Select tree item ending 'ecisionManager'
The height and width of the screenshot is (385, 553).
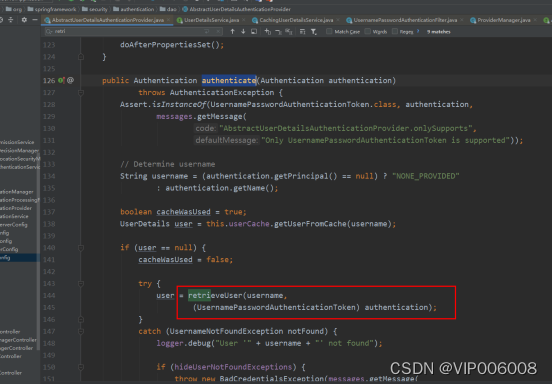point(19,151)
